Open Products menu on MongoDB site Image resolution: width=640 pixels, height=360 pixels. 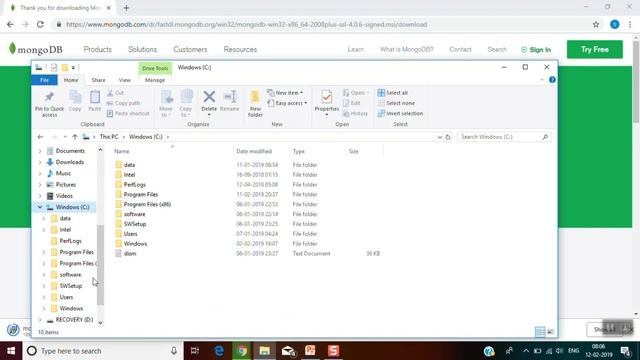click(x=98, y=49)
